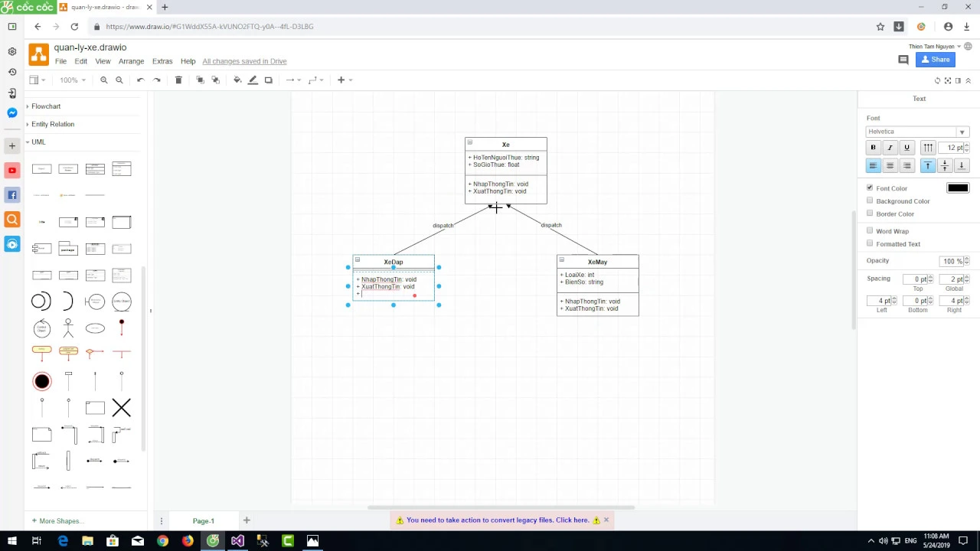980x551 pixels.
Task: Dismiss the legacy files notification
Action: click(x=606, y=520)
